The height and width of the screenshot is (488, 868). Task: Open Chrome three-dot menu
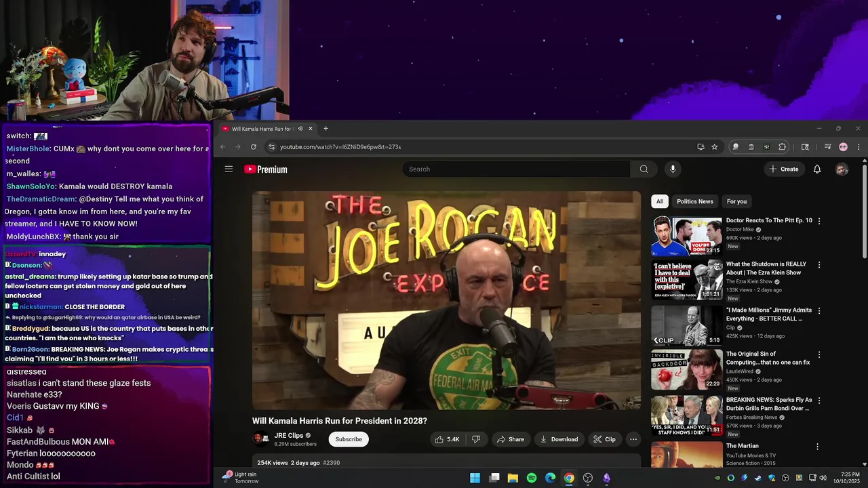[x=859, y=147]
